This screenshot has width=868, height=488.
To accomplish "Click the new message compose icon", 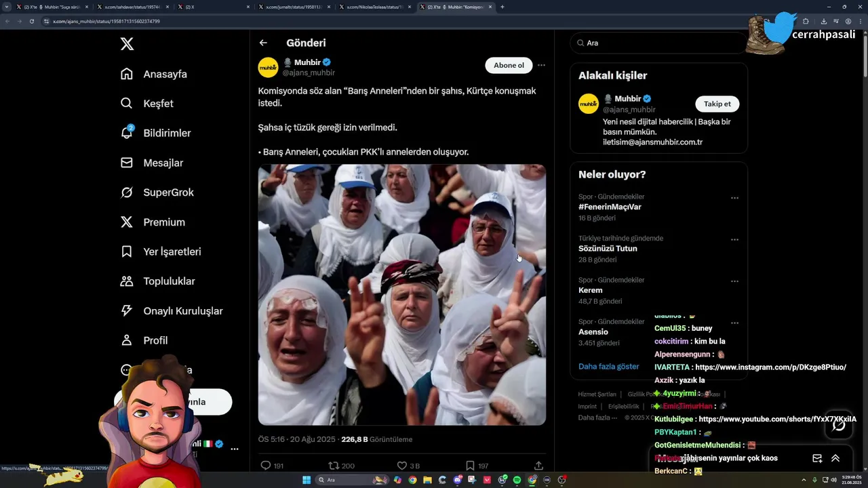I will click(x=817, y=458).
